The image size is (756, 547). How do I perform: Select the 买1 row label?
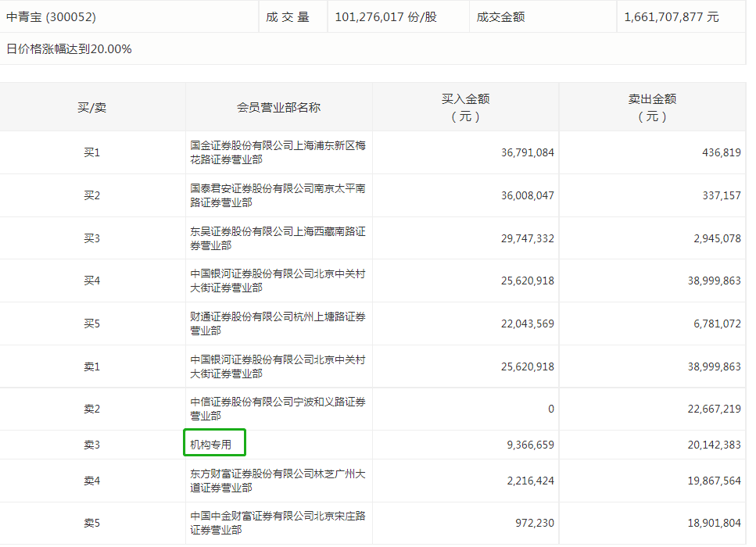(x=92, y=152)
